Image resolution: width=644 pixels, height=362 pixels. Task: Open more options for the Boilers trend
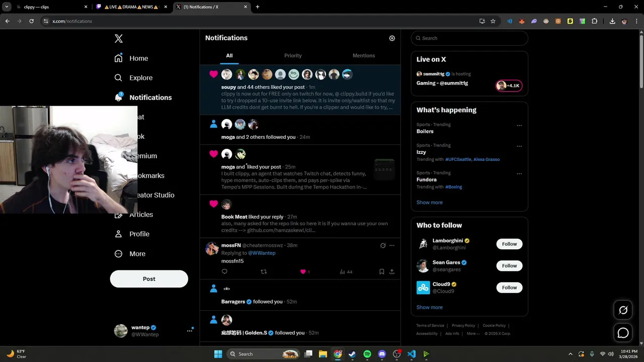click(519, 125)
